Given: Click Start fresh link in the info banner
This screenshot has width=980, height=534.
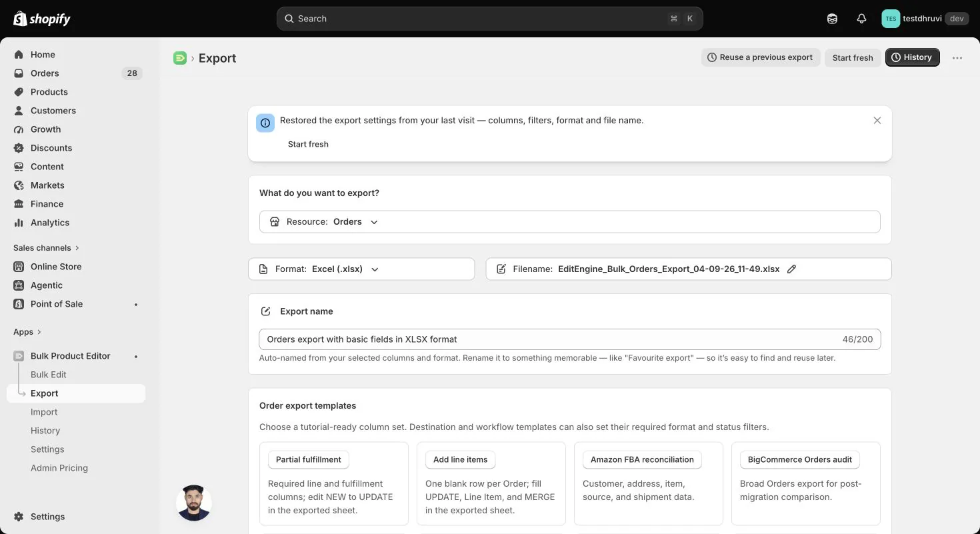Looking at the screenshot, I should (x=308, y=144).
